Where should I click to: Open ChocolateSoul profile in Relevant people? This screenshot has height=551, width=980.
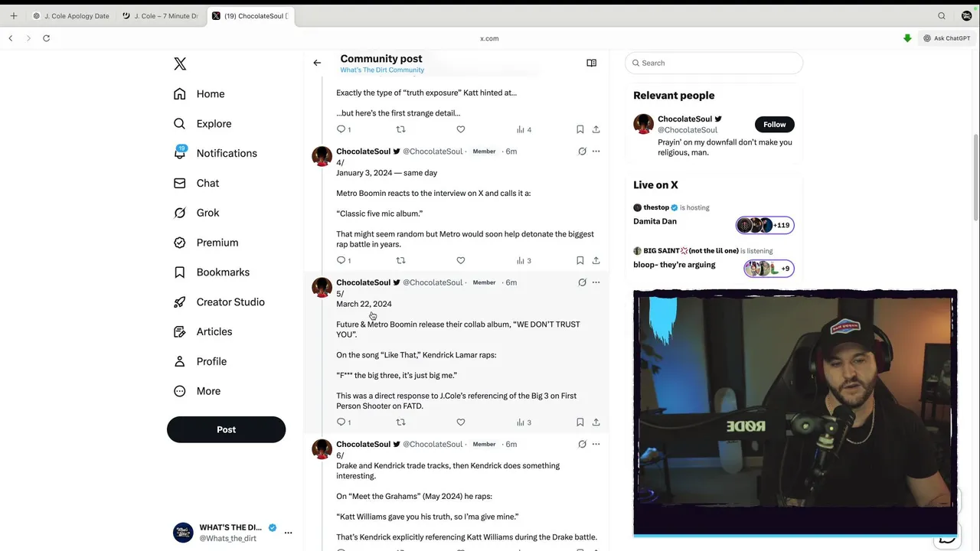coord(684,119)
